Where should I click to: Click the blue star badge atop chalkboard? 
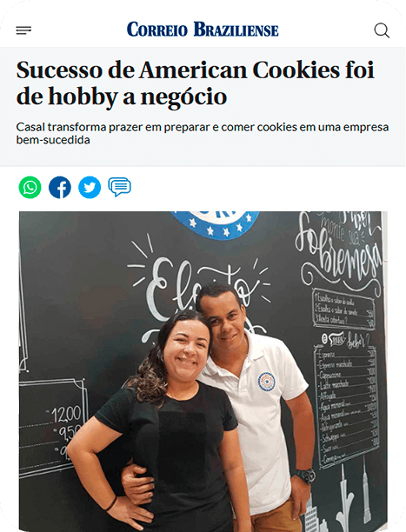[x=216, y=224]
